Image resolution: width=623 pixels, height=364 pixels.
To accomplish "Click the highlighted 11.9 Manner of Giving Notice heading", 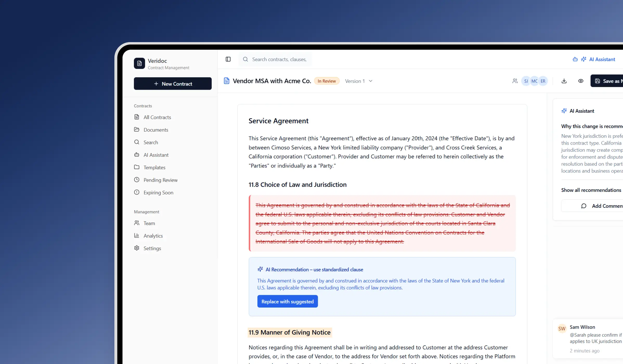I will coord(290,332).
